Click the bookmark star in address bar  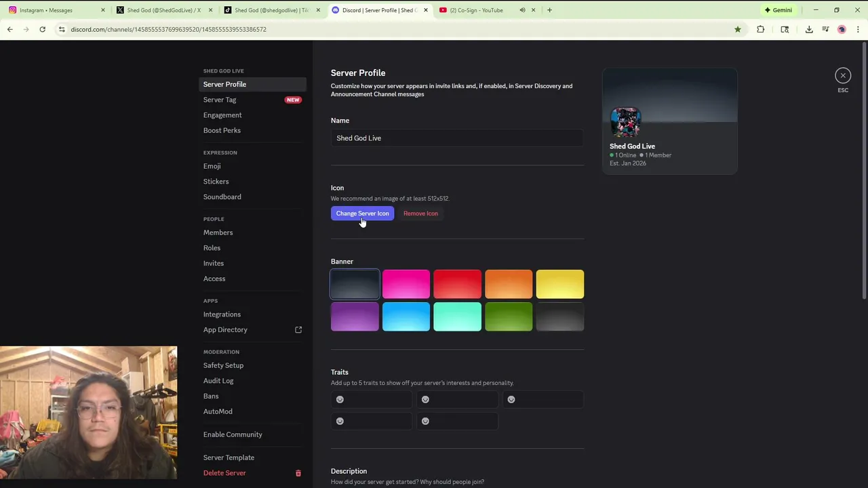738,29
